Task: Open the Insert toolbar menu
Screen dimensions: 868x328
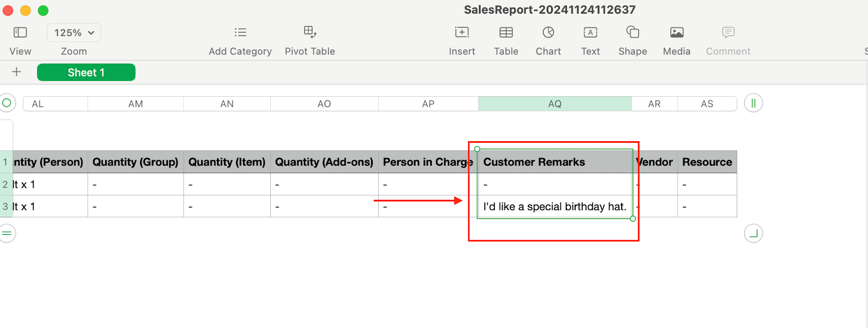Action: click(x=462, y=33)
